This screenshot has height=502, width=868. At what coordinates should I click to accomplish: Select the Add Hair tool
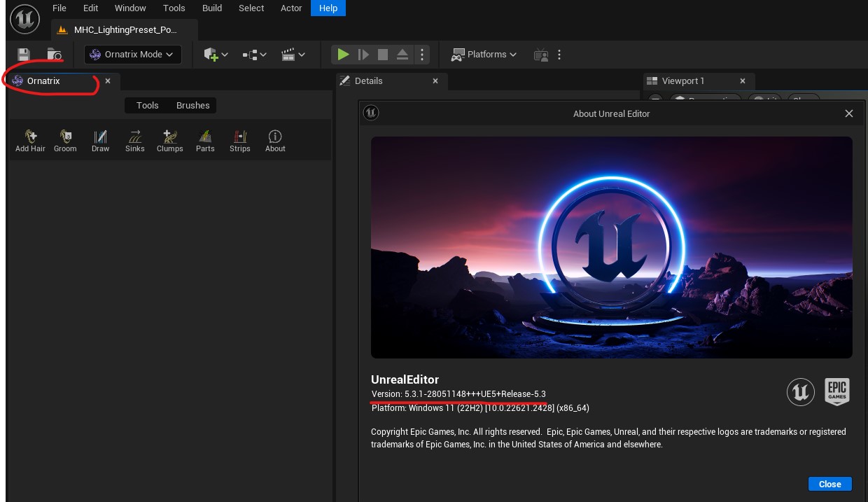30,140
